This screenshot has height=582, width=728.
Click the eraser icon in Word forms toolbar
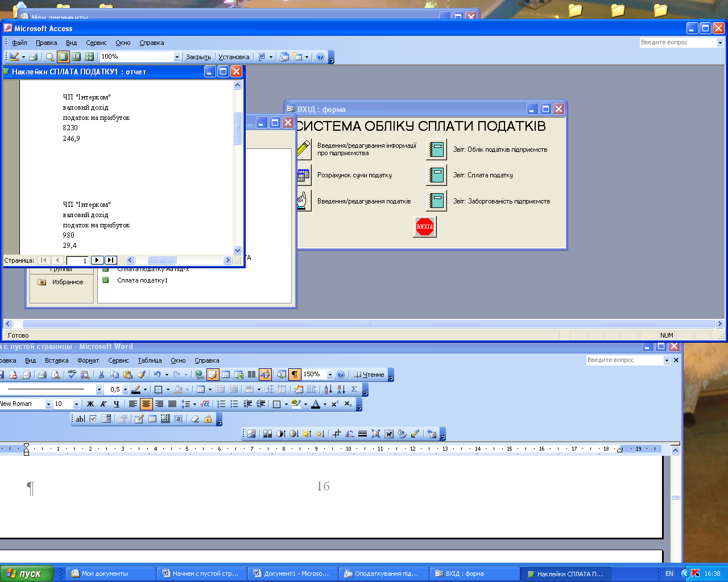point(195,419)
